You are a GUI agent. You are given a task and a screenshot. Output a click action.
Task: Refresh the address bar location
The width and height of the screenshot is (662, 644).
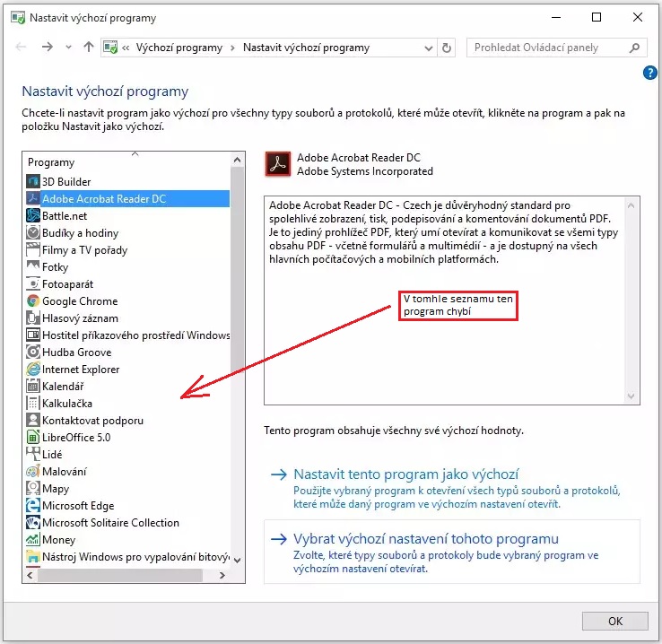coord(446,48)
